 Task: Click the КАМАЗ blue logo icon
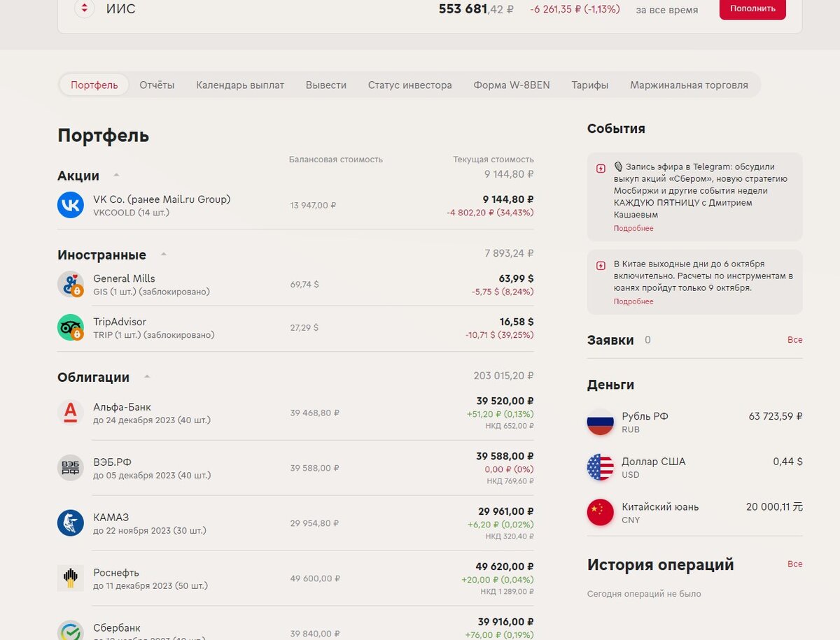pos(71,523)
